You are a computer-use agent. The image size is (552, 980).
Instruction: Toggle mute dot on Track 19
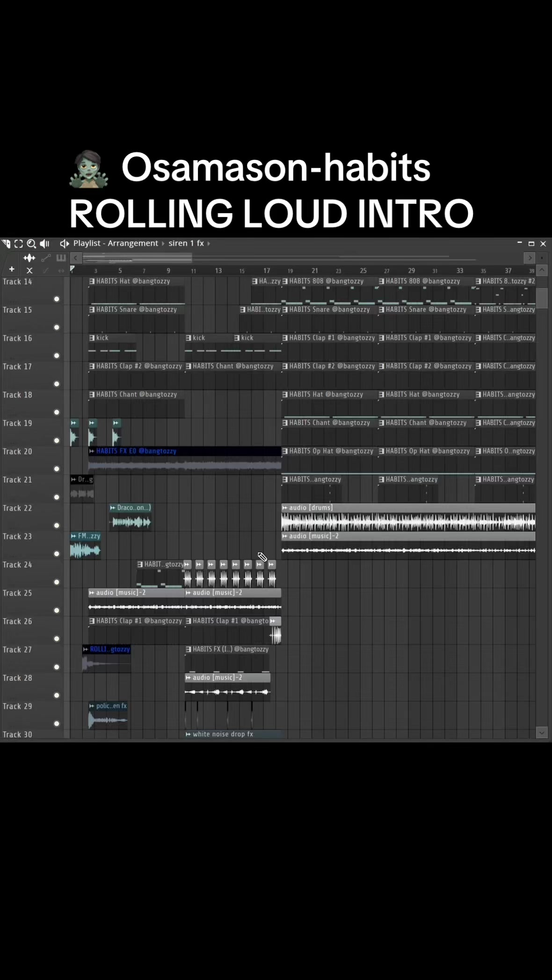coord(57,440)
